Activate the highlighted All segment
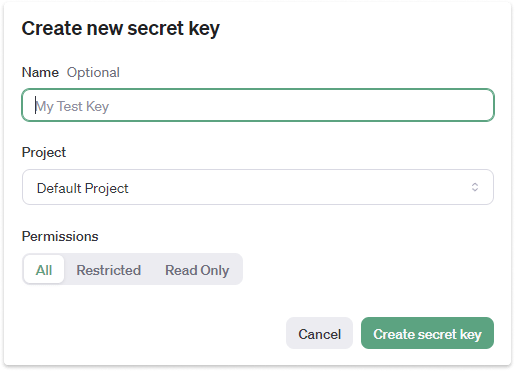Image resolution: width=515 pixels, height=371 pixels. pos(44,269)
